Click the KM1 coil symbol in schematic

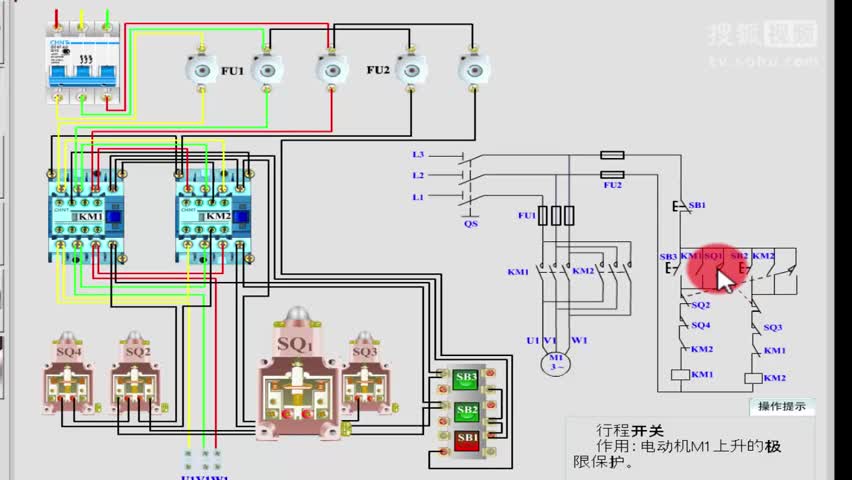coord(680,375)
